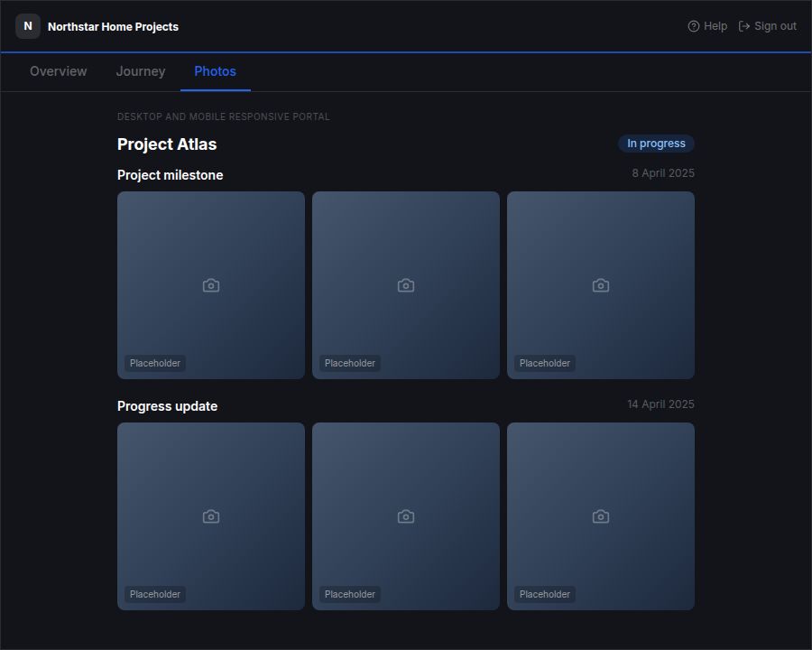Click the 14 April 2025 date
This screenshot has width=812, height=650.
(x=660, y=404)
